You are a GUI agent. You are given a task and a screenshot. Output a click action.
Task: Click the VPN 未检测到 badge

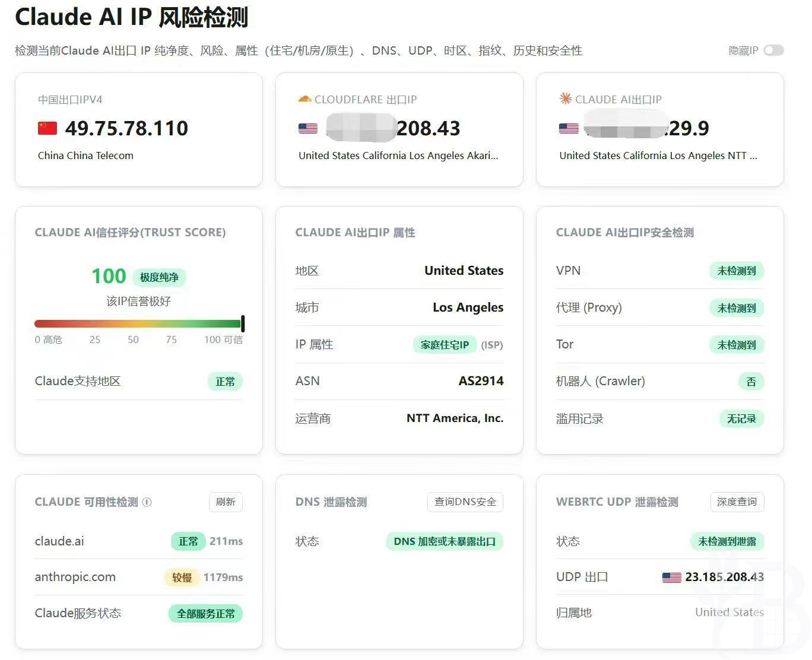click(737, 271)
